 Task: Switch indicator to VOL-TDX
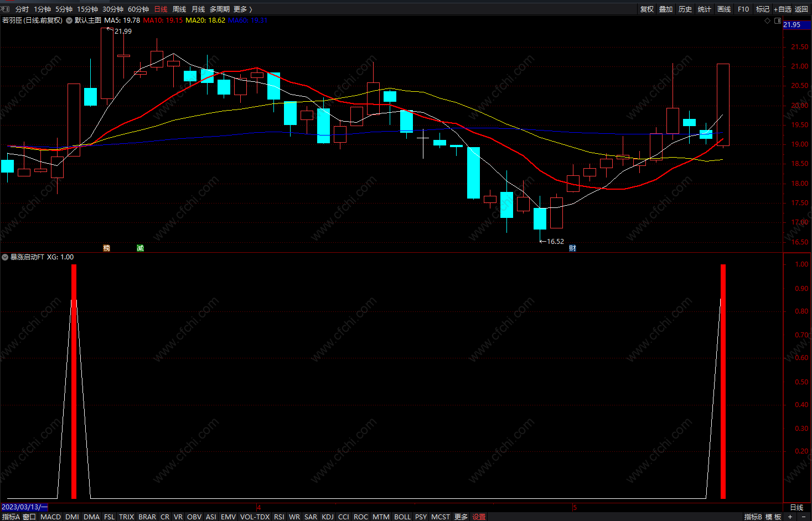pyautogui.click(x=255, y=517)
